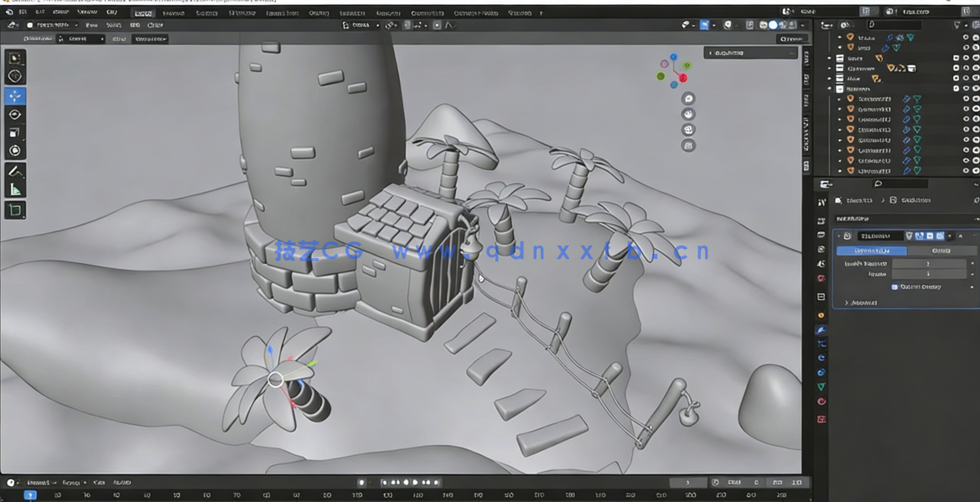This screenshot has height=502, width=980.
Task: Click the camera view icon in the viewport gizmos
Action: tap(688, 130)
